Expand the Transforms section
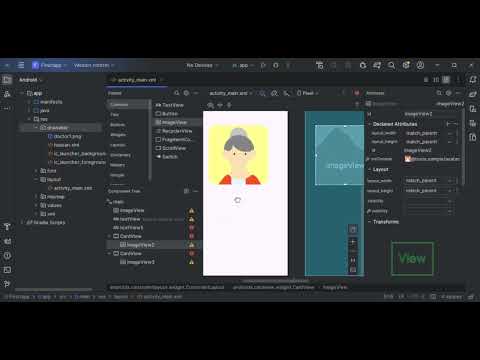 point(370,222)
